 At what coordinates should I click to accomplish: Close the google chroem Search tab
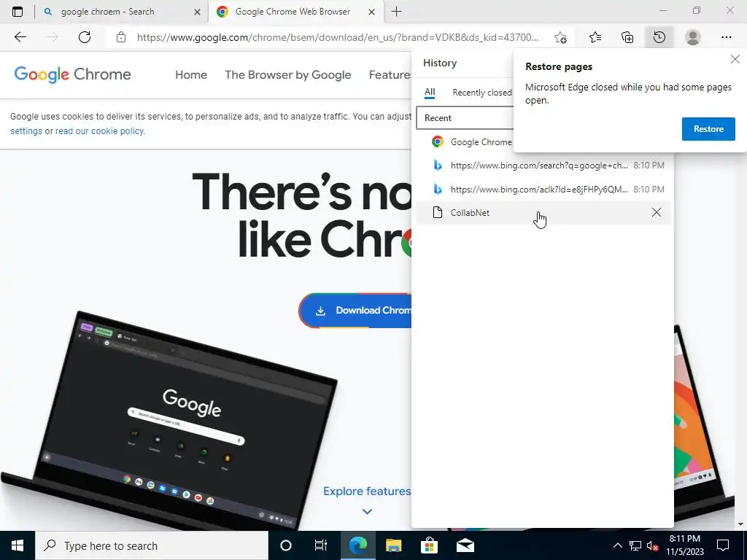click(x=197, y=12)
